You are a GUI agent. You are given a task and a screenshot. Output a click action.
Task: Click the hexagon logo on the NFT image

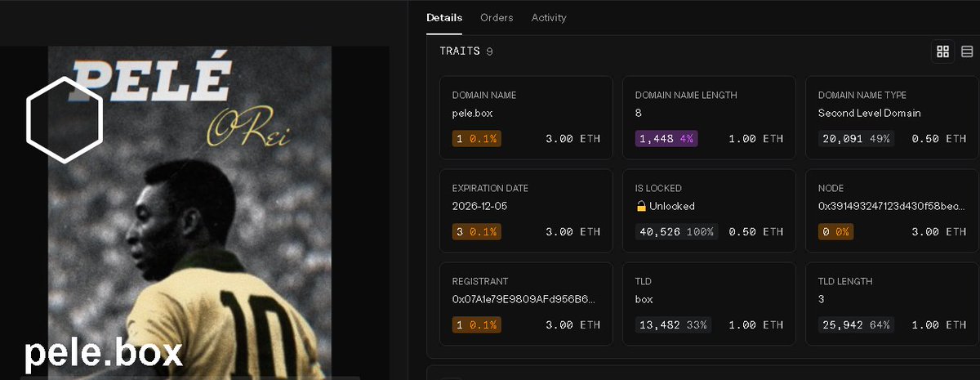[x=64, y=121]
